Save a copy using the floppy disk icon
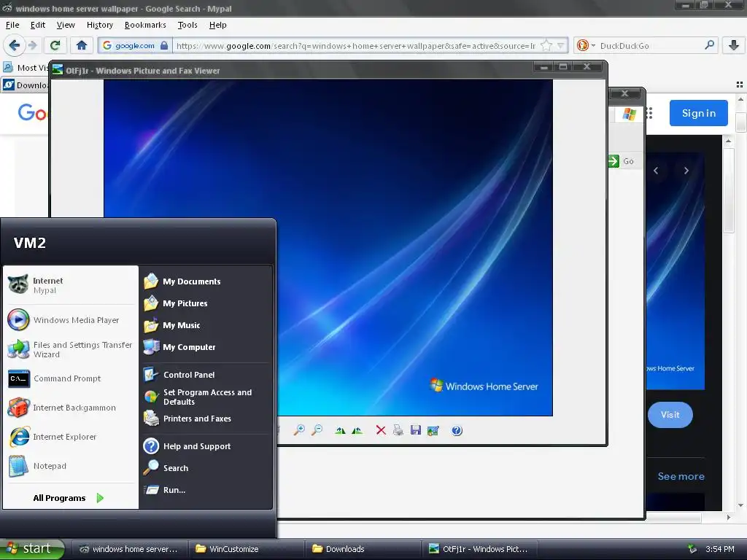The width and height of the screenshot is (747, 560). pos(415,430)
